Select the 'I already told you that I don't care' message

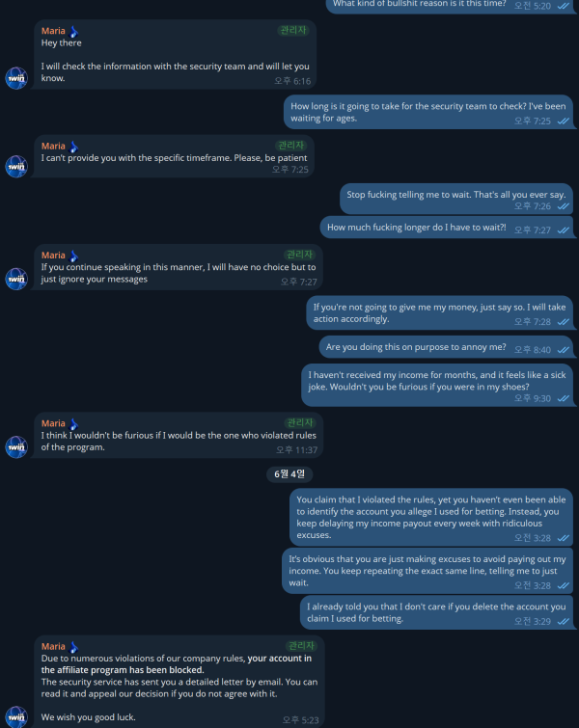pyautogui.click(x=436, y=613)
